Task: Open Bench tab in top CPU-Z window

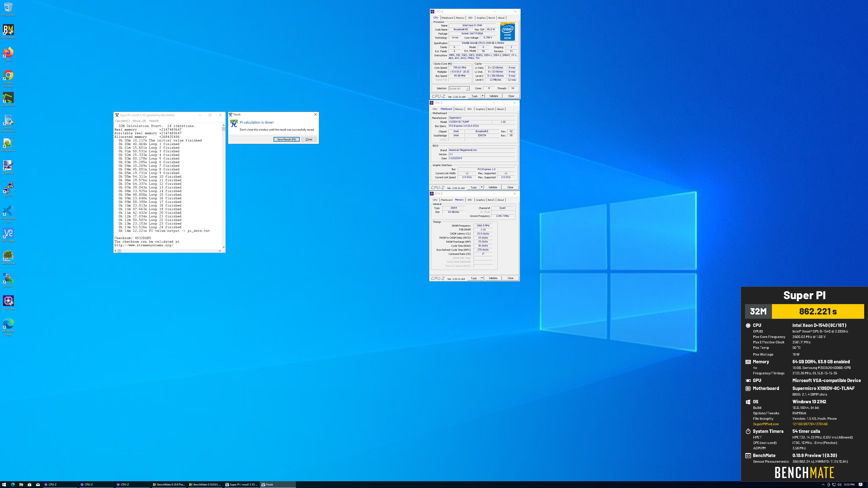Action: (492, 18)
